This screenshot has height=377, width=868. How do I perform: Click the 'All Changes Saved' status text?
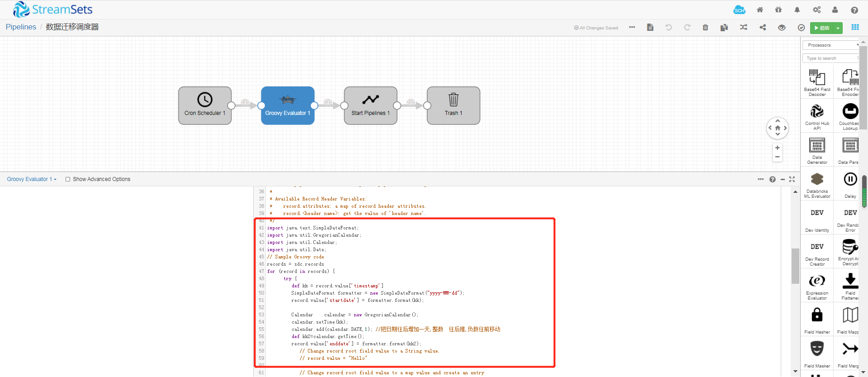pyautogui.click(x=596, y=28)
